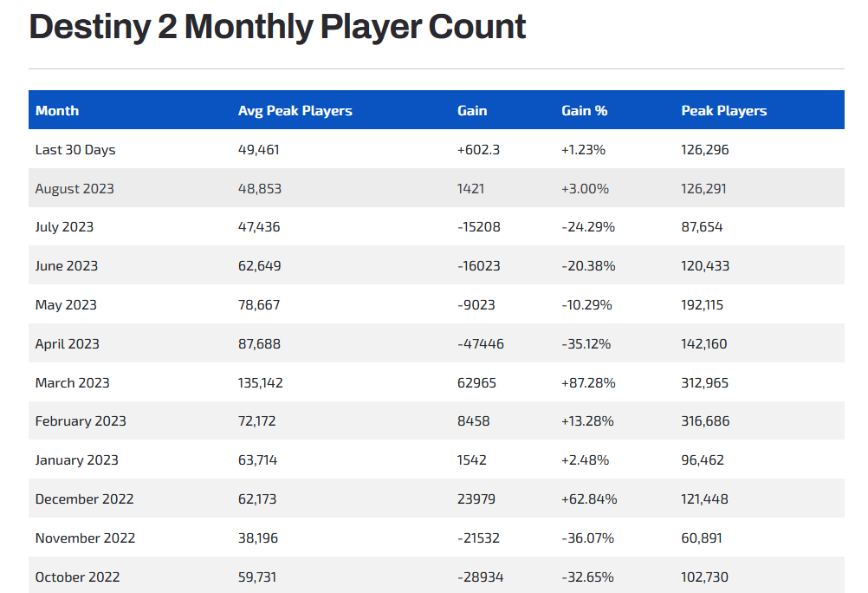868x593 pixels.
Task: Select the December 2022 month cell
Action: pos(84,499)
